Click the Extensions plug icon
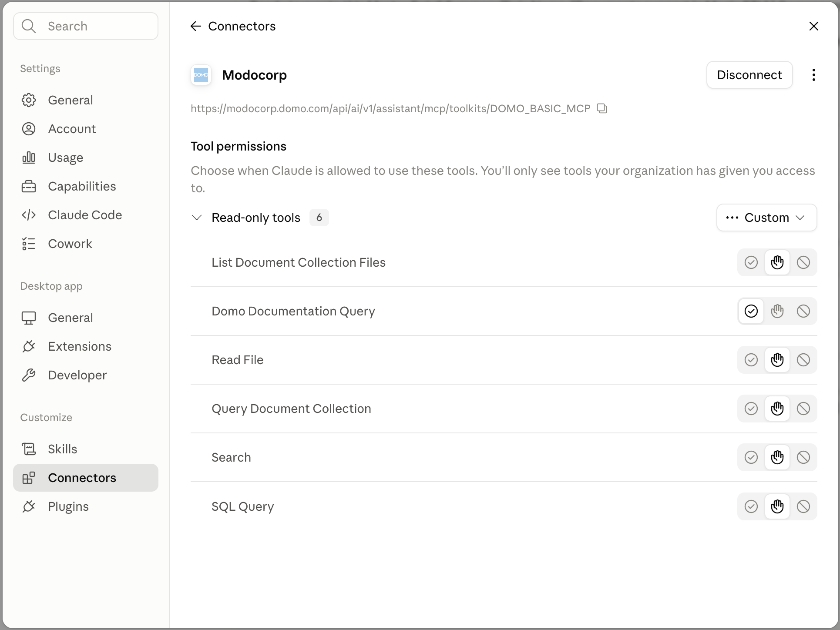The width and height of the screenshot is (840, 630). pos(29,346)
